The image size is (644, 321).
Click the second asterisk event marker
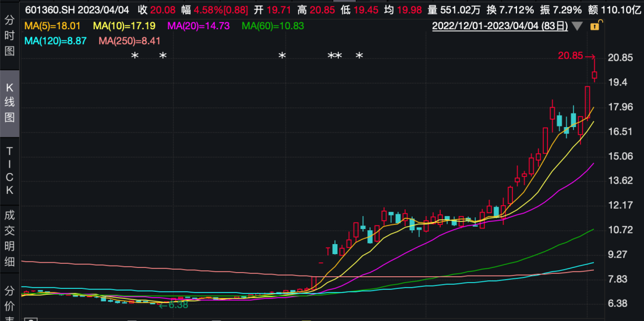point(163,56)
